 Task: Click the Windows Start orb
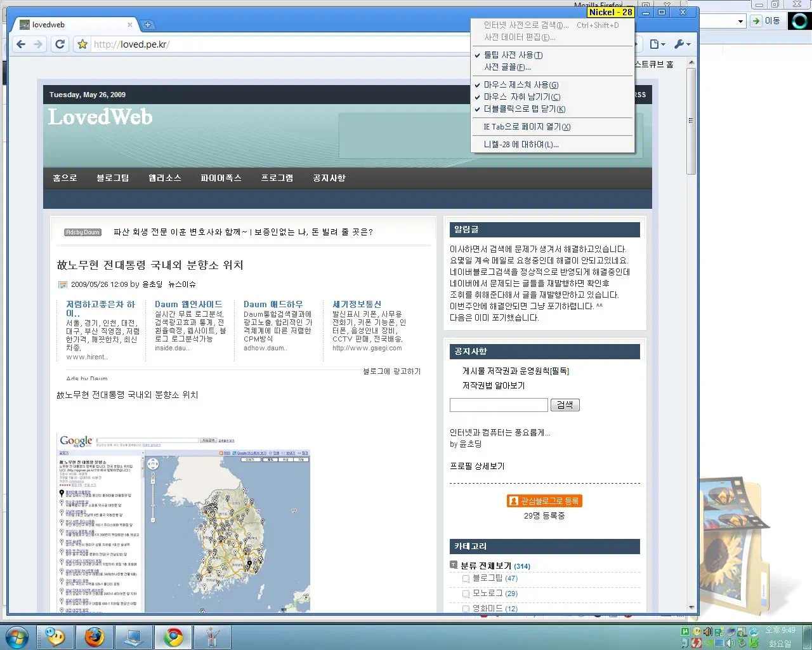[x=17, y=636]
